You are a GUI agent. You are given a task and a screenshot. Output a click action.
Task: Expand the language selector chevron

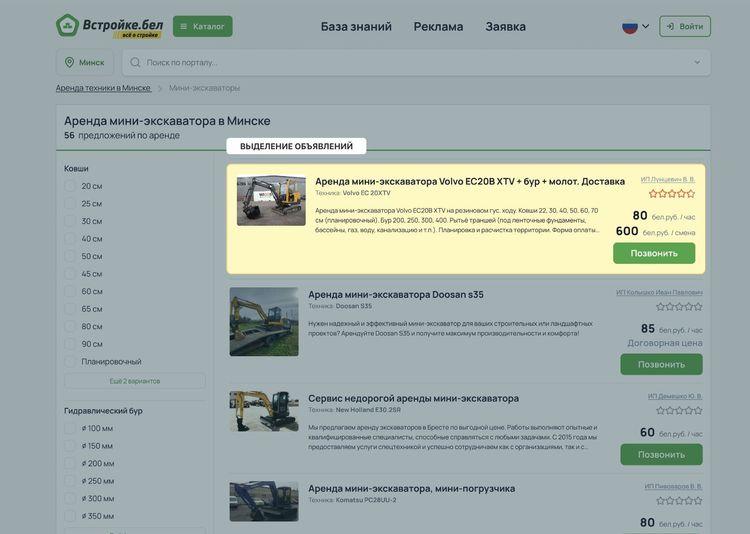(x=645, y=26)
